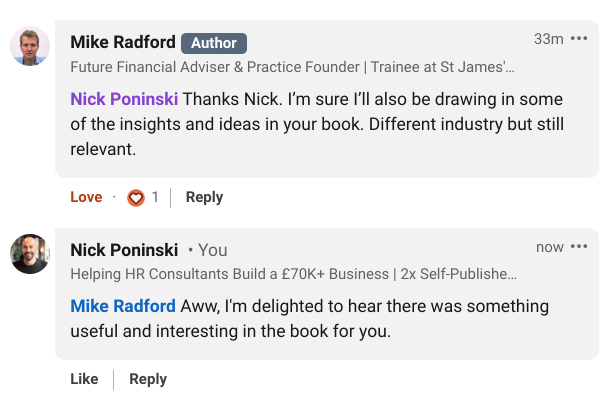Like Nick Poninski's comment
Viewport: 614px width, 398px height.
(x=84, y=379)
